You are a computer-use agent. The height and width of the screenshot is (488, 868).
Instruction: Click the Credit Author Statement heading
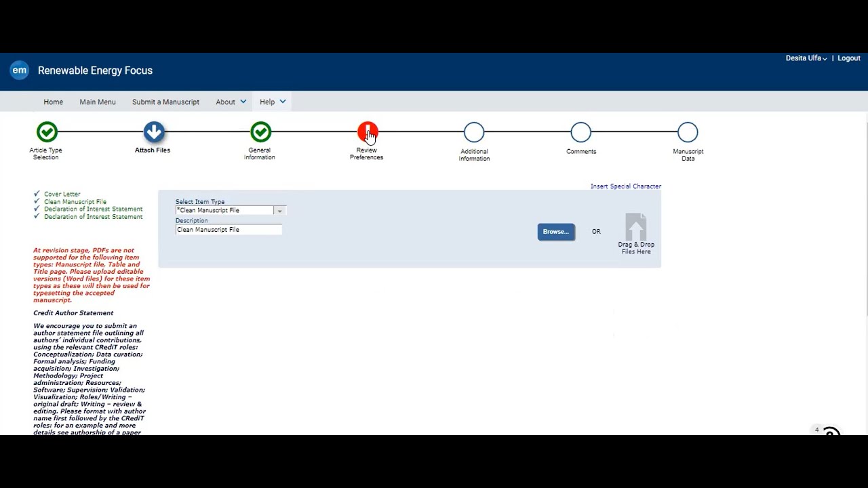tap(73, 313)
